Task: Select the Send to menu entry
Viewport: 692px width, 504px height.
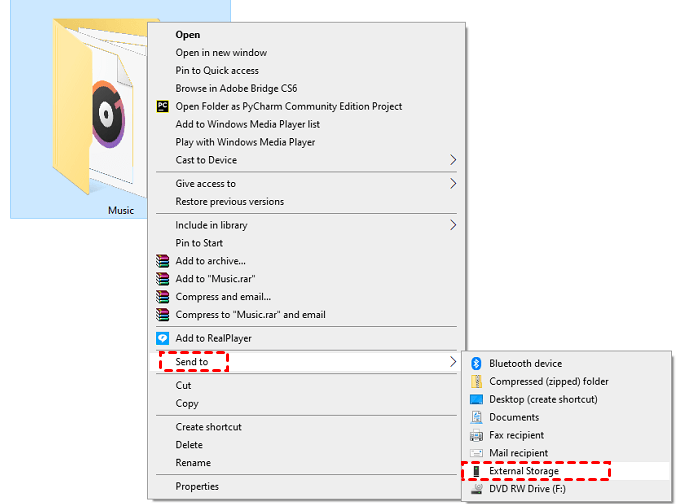Action: [x=306, y=362]
